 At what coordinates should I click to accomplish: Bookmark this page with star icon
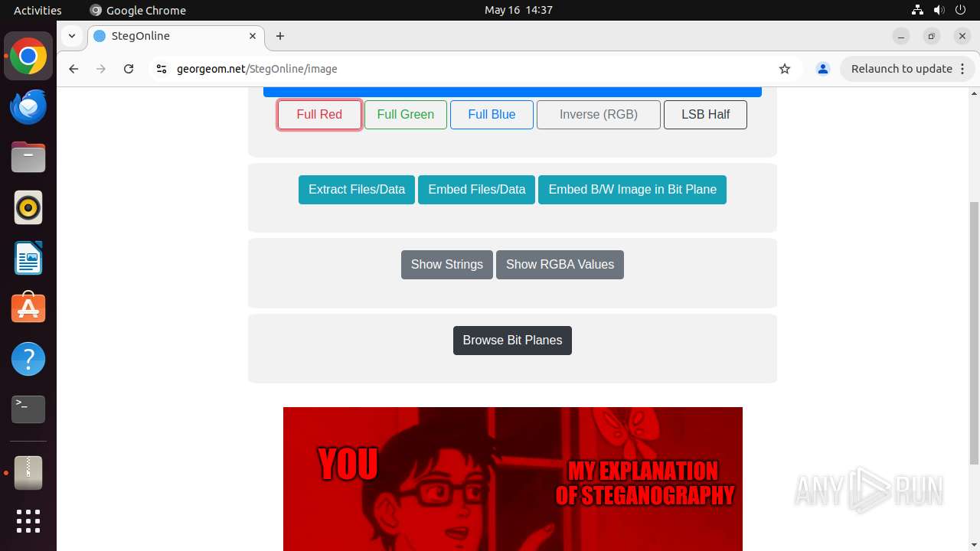click(785, 69)
